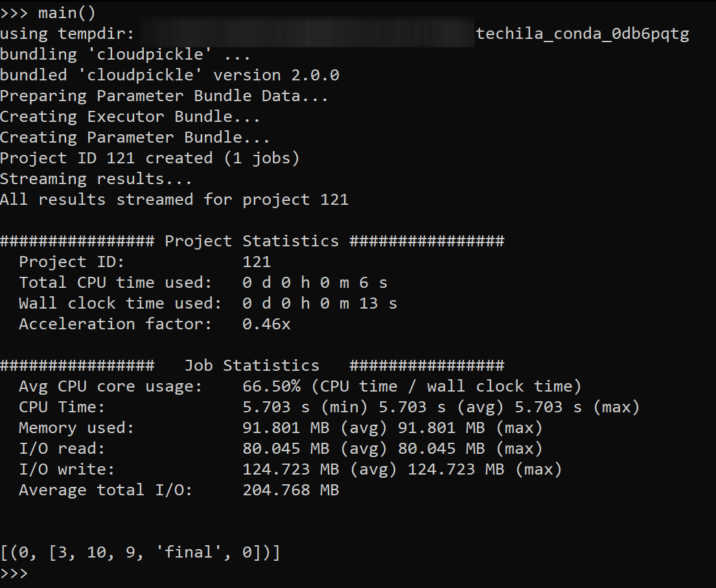The height and width of the screenshot is (588, 716).
Task: Click the Job Statistics header
Action: coord(251,366)
